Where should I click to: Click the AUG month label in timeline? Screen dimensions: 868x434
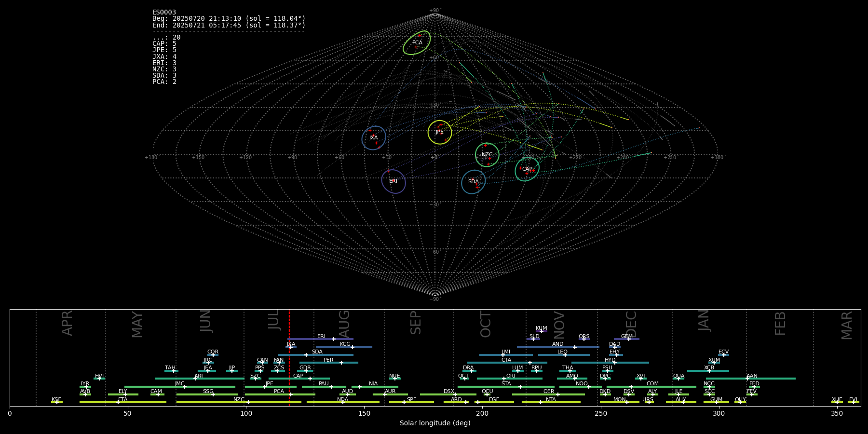(x=344, y=324)
